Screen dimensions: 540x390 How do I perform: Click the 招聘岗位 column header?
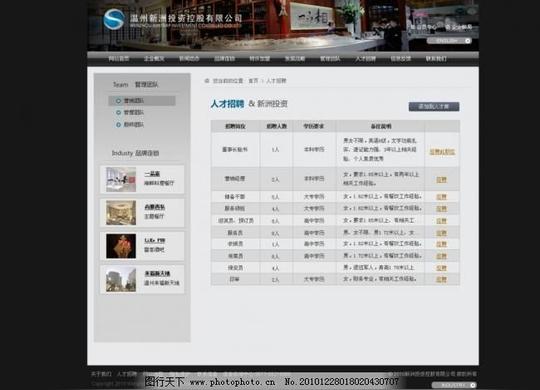click(x=235, y=126)
